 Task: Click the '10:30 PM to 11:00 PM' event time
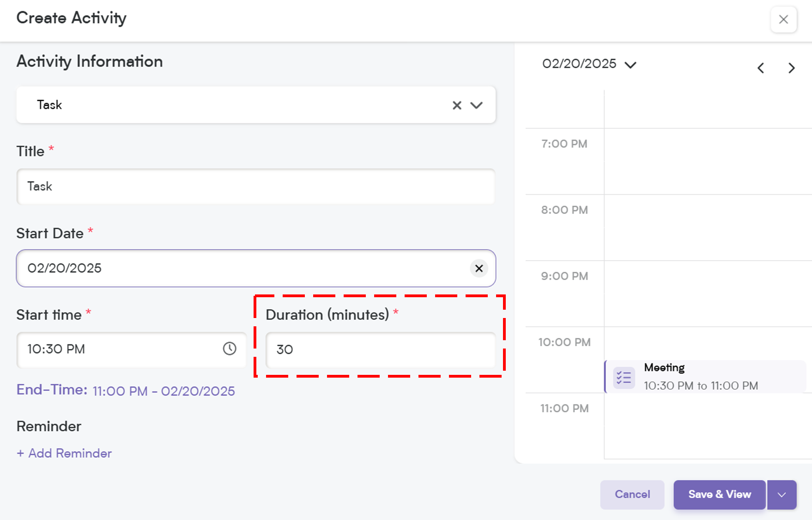[701, 385]
